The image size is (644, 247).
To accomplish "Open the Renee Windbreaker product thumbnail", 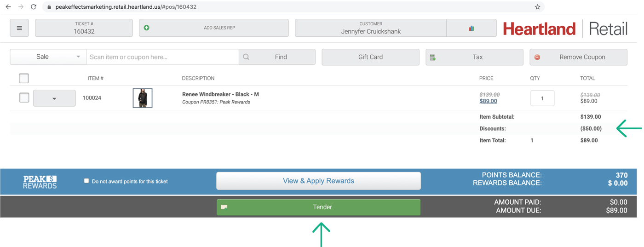I will (x=143, y=98).
